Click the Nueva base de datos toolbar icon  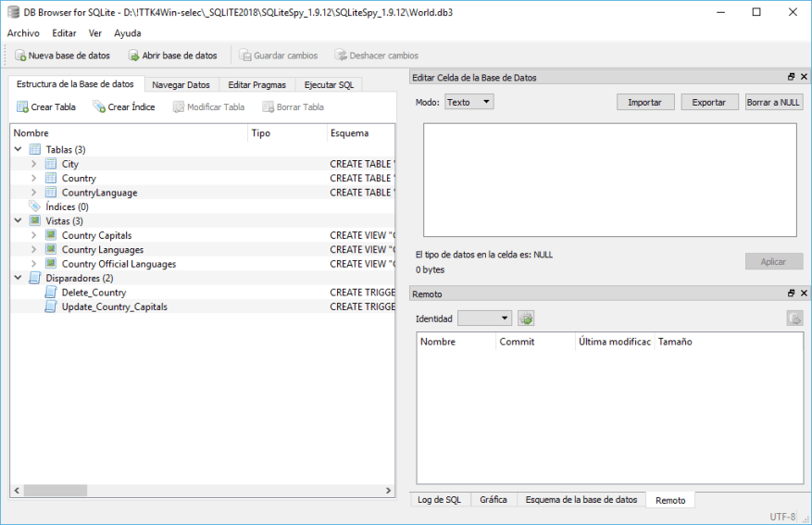pyautogui.click(x=20, y=56)
